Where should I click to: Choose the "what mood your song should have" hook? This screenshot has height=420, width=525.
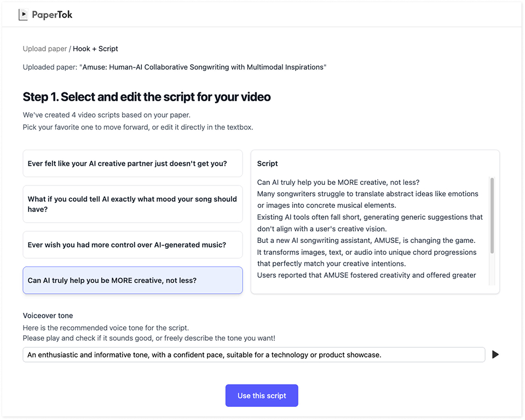[132, 204]
